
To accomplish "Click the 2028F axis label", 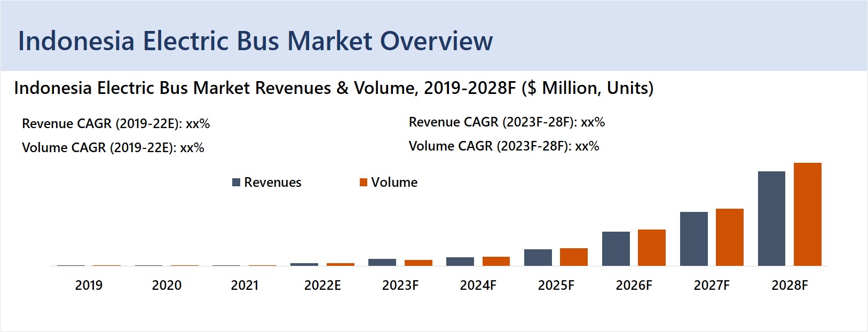I will click(790, 286).
